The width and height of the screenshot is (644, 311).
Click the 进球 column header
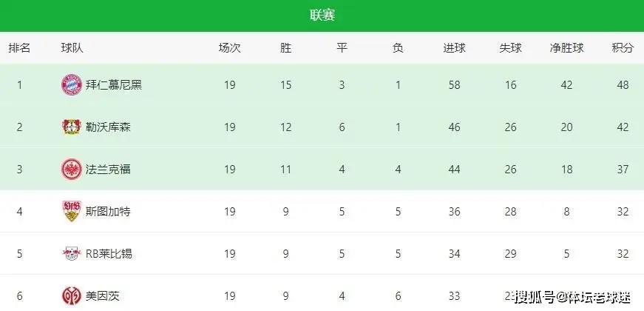pos(454,48)
